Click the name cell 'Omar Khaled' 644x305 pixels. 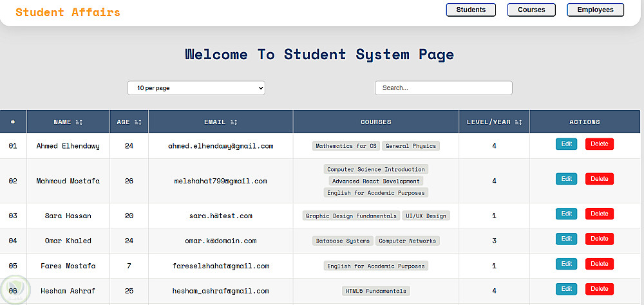coord(68,241)
